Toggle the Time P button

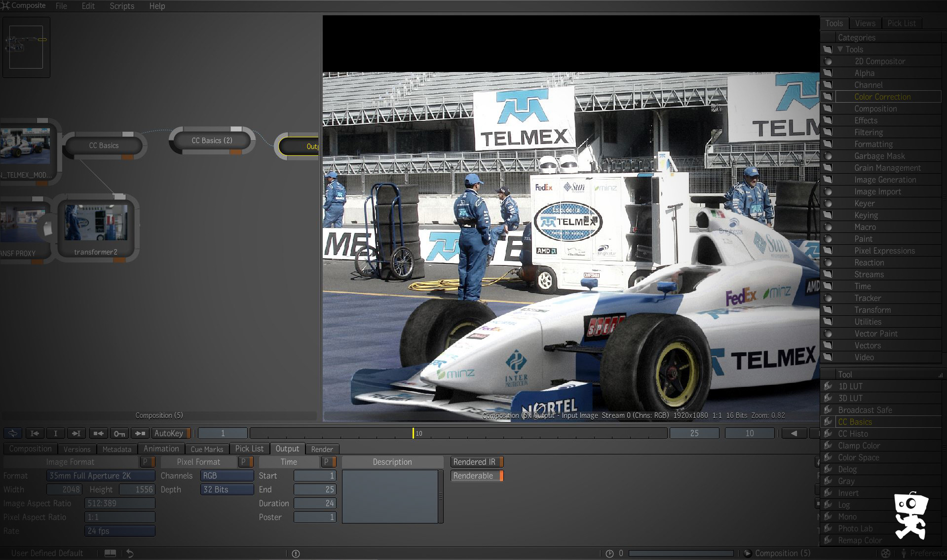(x=328, y=462)
